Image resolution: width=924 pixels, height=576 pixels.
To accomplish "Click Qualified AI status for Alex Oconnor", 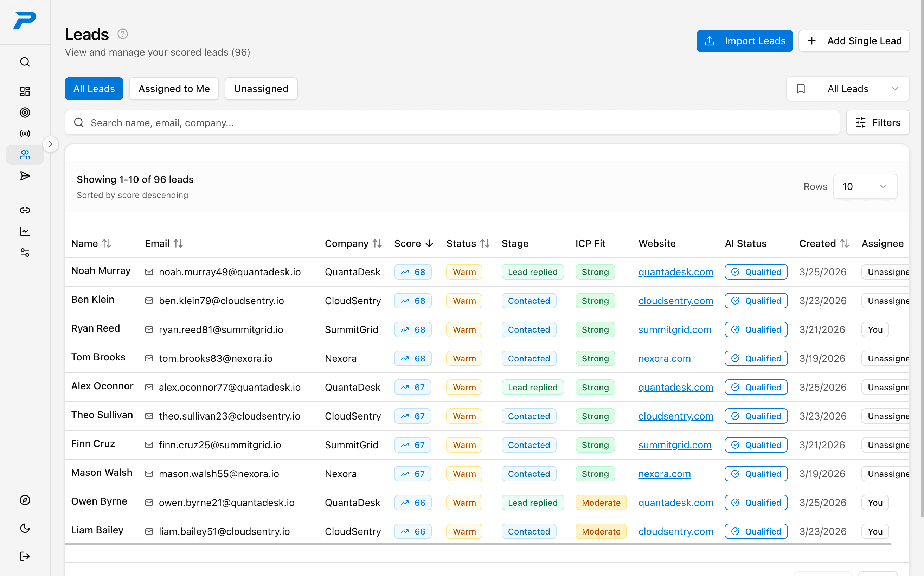I will click(x=756, y=387).
